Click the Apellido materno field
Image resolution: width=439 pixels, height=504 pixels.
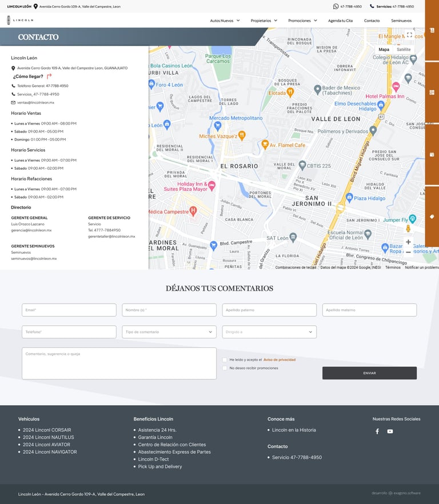(x=369, y=310)
